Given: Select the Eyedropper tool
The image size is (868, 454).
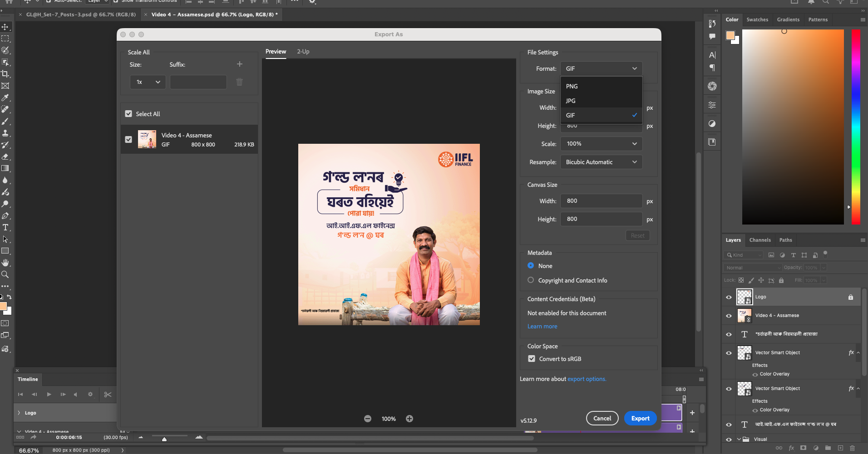Looking at the screenshot, I should tap(5, 98).
